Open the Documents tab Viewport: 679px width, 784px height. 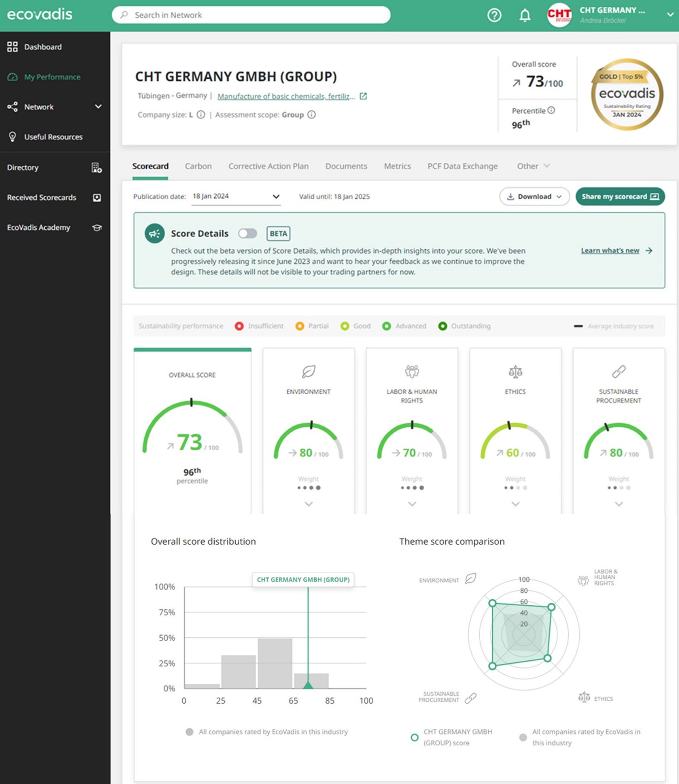[x=346, y=166]
